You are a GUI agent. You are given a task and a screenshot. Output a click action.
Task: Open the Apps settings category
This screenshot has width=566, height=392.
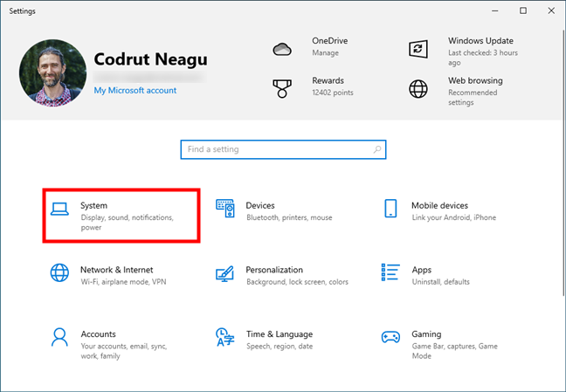426,275
